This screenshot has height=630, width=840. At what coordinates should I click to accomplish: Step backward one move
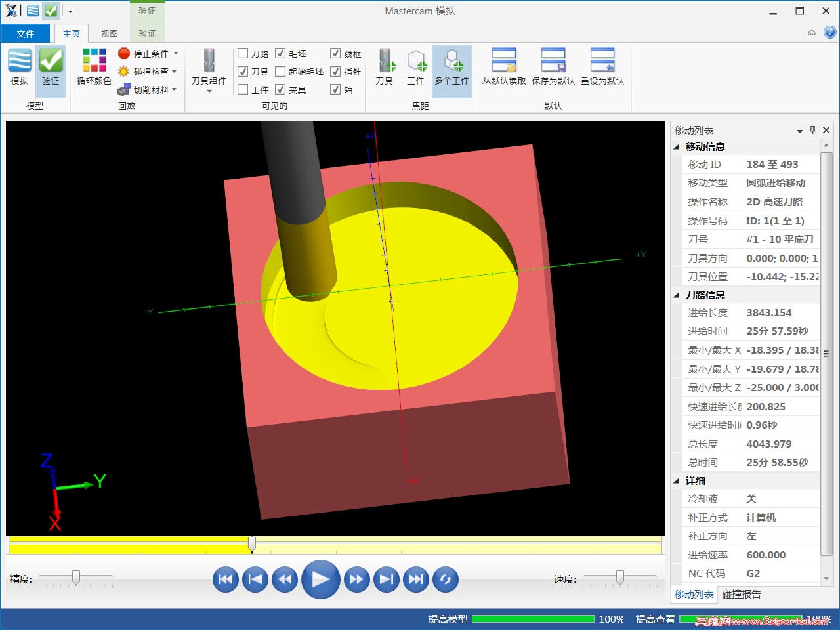tap(285, 579)
